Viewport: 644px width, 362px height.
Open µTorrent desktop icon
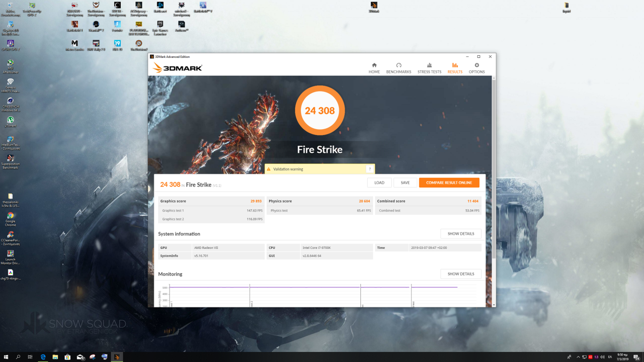(x=10, y=122)
